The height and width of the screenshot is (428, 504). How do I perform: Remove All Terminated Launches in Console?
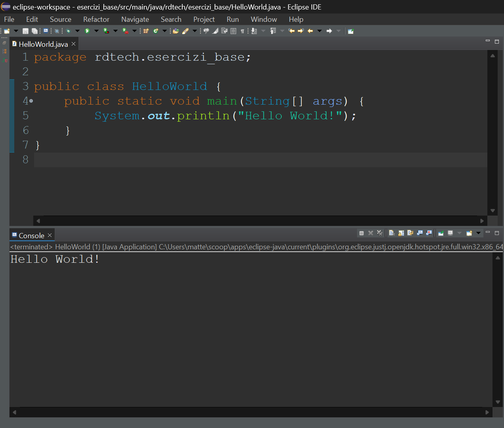pos(380,233)
